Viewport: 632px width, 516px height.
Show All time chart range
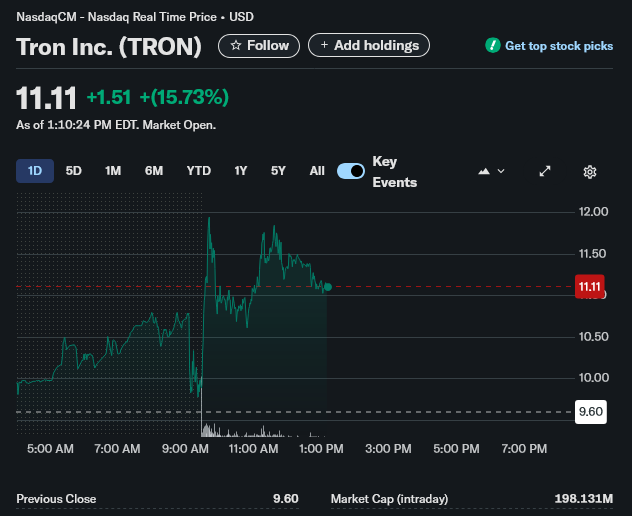click(x=317, y=171)
